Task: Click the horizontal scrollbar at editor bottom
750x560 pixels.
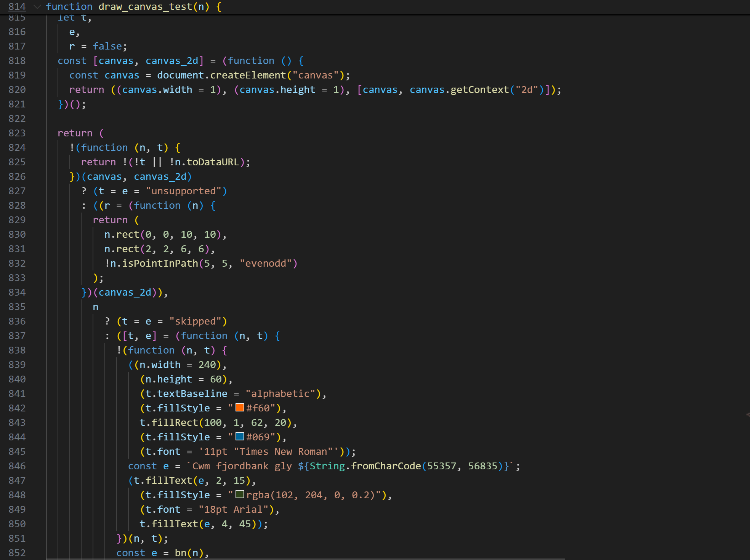Action: point(305,558)
